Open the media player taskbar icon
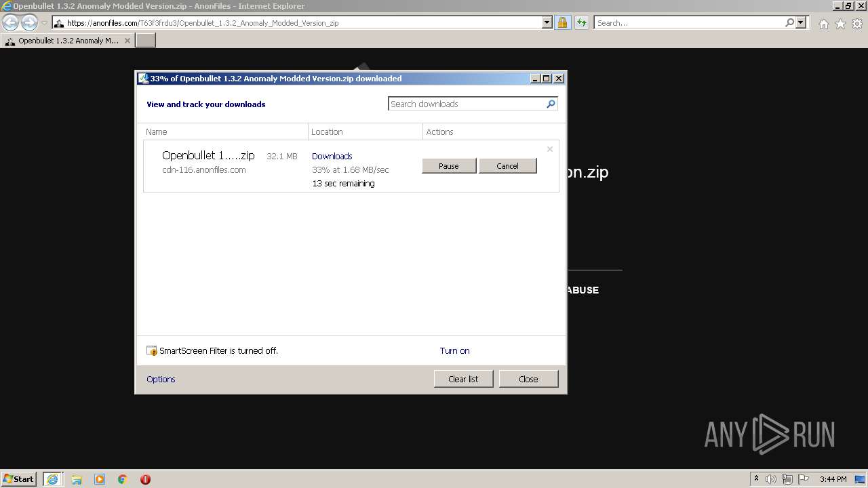 tap(100, 479)
